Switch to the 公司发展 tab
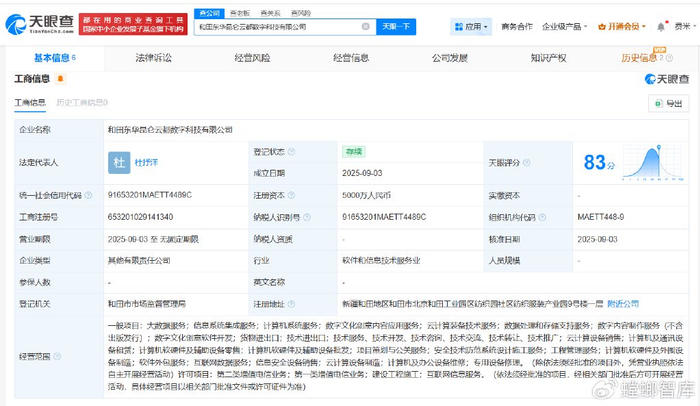 click(450, 58)
